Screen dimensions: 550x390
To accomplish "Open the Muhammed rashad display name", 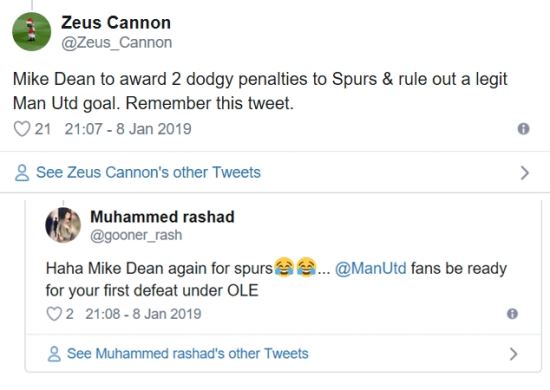I will 162,217.
